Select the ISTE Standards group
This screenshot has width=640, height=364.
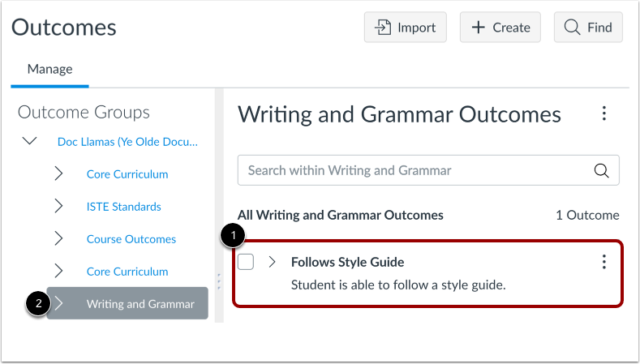pyautogui.click(x=123, y=207)
